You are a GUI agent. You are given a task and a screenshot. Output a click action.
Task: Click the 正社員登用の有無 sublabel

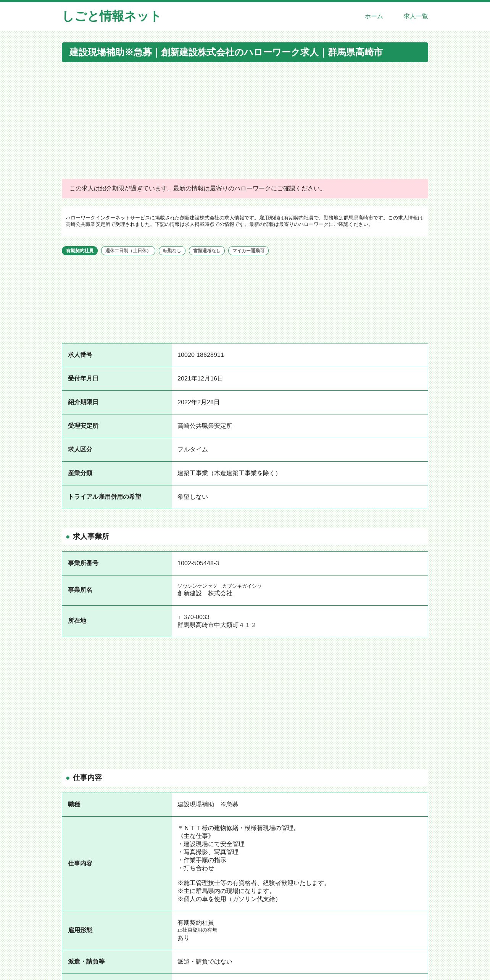click(x=197, y=930)
